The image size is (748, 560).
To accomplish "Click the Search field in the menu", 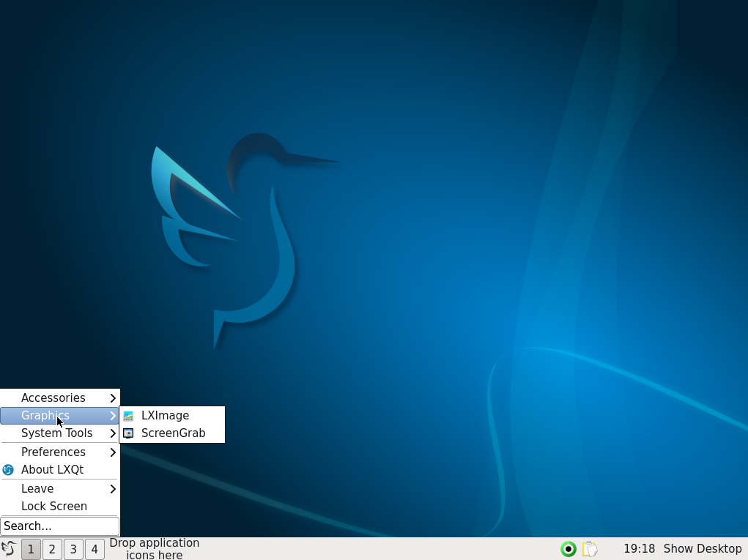I will pyautogui.click(x=59, y=526).
